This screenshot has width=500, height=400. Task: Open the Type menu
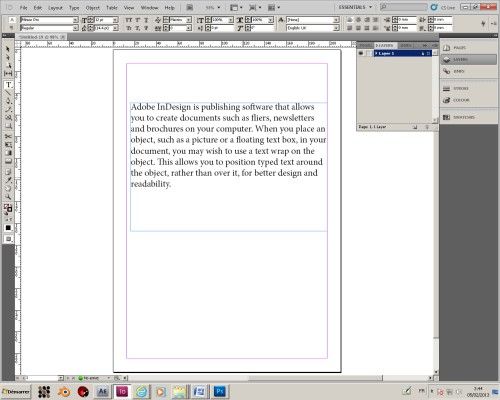[x=74, y=7]
